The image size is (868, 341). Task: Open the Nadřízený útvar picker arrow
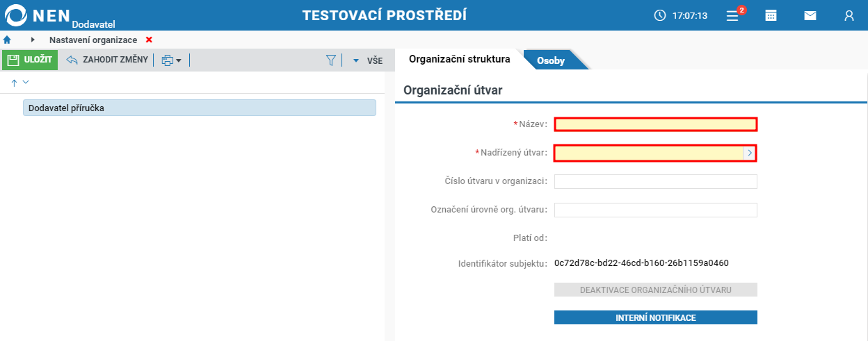(x=750, y=153)
